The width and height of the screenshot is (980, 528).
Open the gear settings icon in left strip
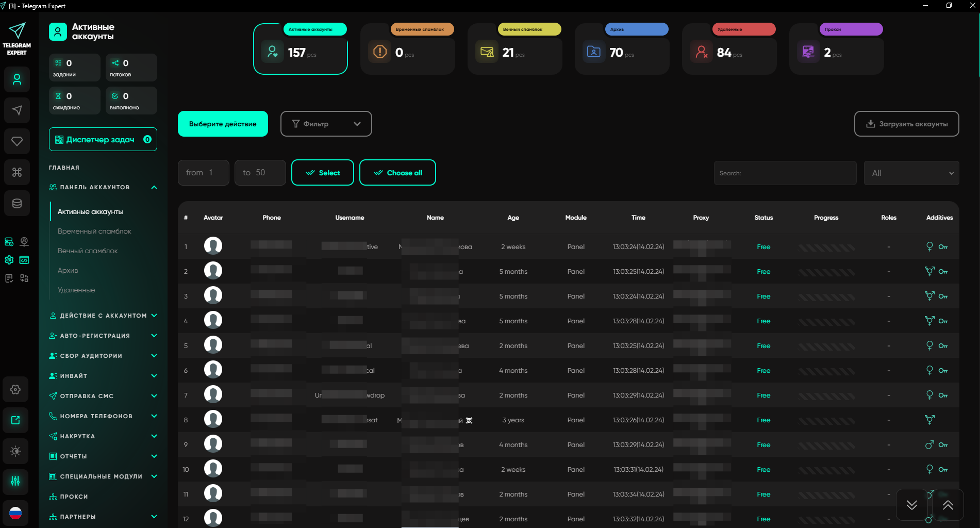coord(15,389)
